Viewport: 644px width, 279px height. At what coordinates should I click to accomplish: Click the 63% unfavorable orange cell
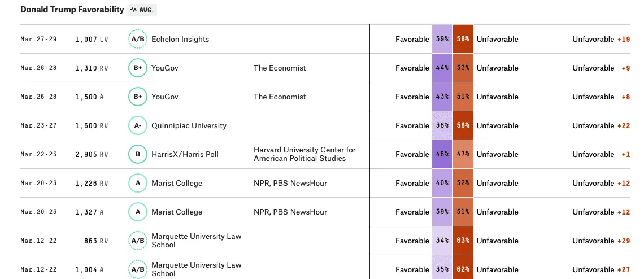point(463,241)
